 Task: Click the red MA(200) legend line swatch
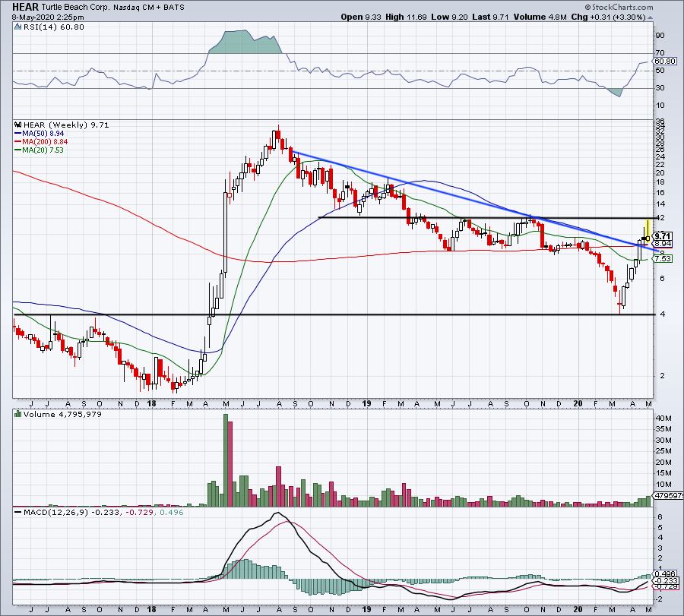pos(18,142)
